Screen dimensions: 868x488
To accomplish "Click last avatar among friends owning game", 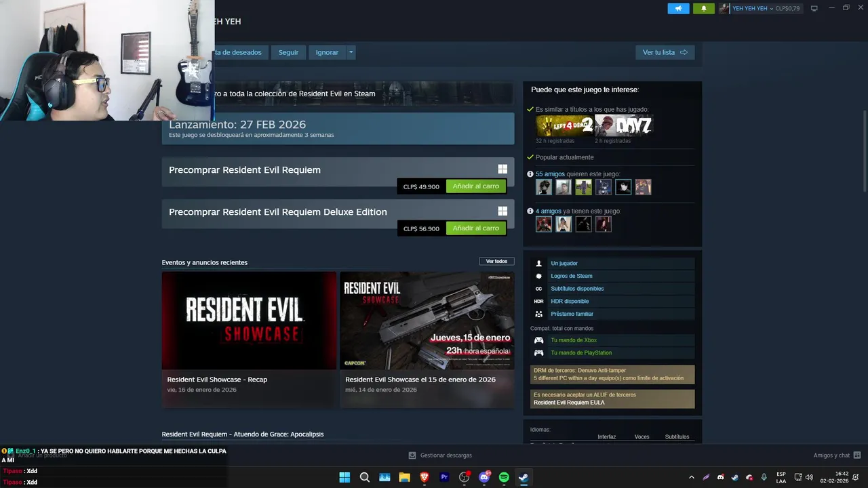I will point(603,224).
